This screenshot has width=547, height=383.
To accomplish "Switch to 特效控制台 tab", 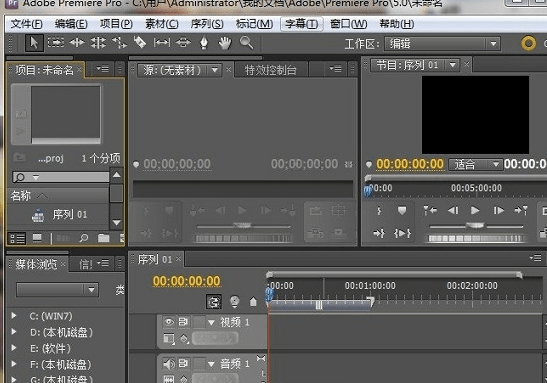I will (x=271, y=70).
